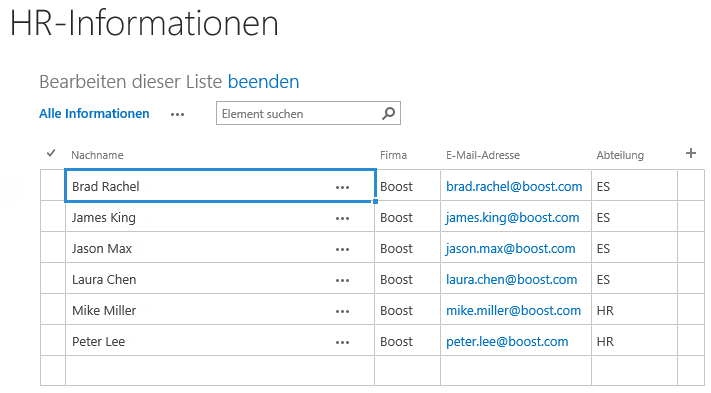This screenshot has height=393, width=711.
Task: Select the Brad Rachel row selector cell
Action: (x=53, y=185)
